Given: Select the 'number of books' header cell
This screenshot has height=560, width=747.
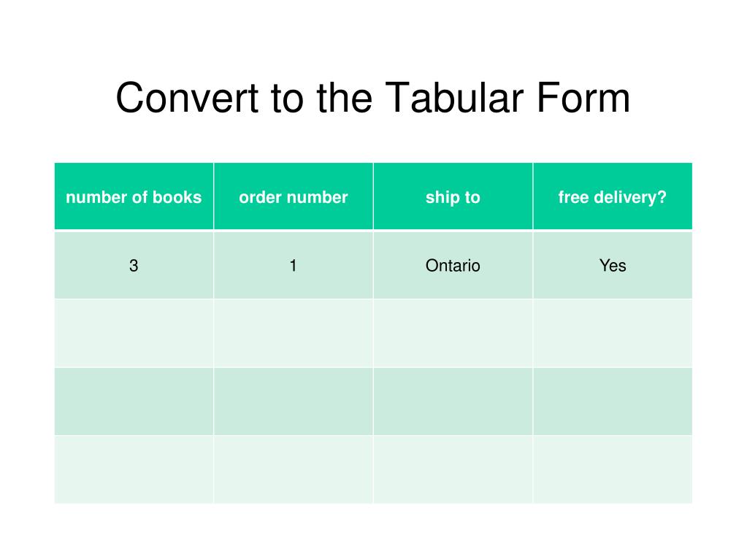Looking at the screenshot, I should [x=134, y=196].
